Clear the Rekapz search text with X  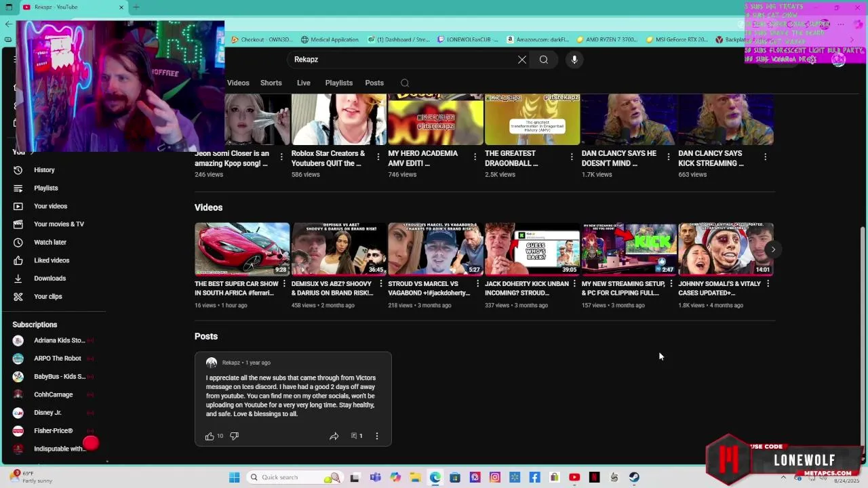pyautogui.click(x=522, y=60)
